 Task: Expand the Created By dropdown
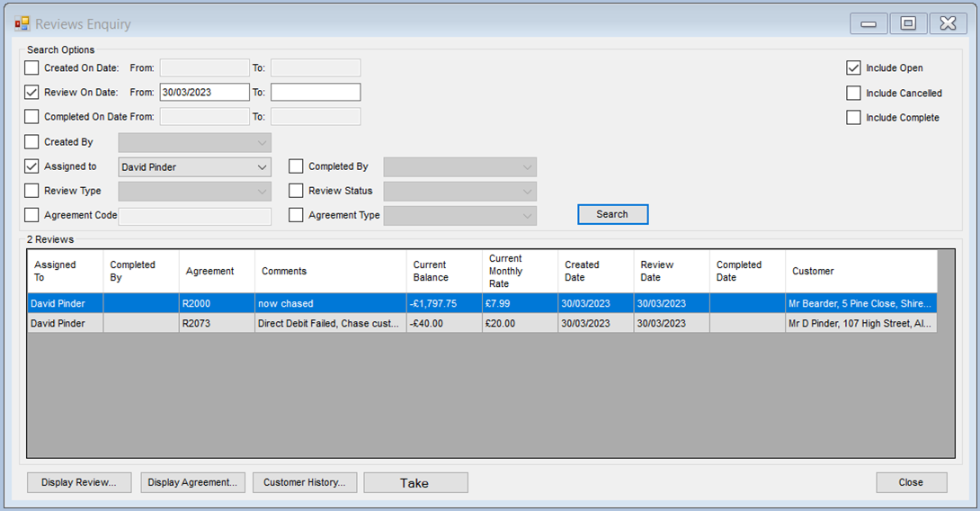coord(261,142)
